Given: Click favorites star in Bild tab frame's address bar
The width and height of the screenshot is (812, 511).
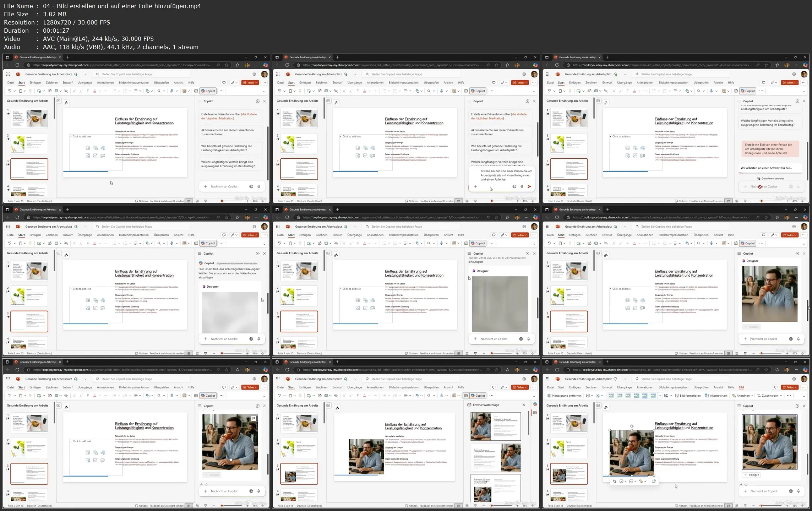Looking at the screenshot, I should 766,370.
